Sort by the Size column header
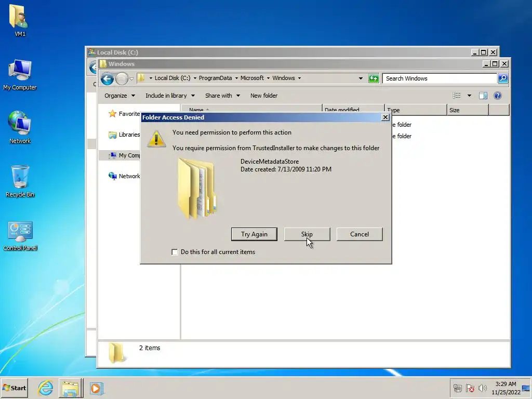 coord(468,110)
